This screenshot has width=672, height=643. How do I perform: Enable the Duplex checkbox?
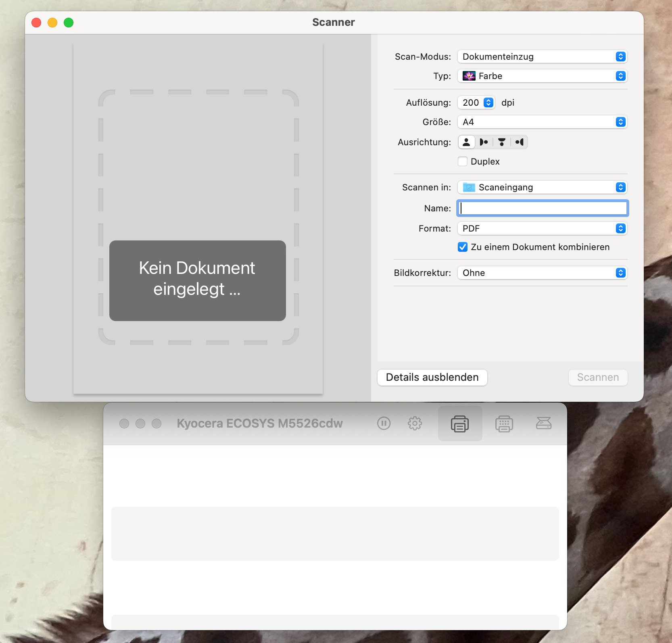(x=463, y=161)
